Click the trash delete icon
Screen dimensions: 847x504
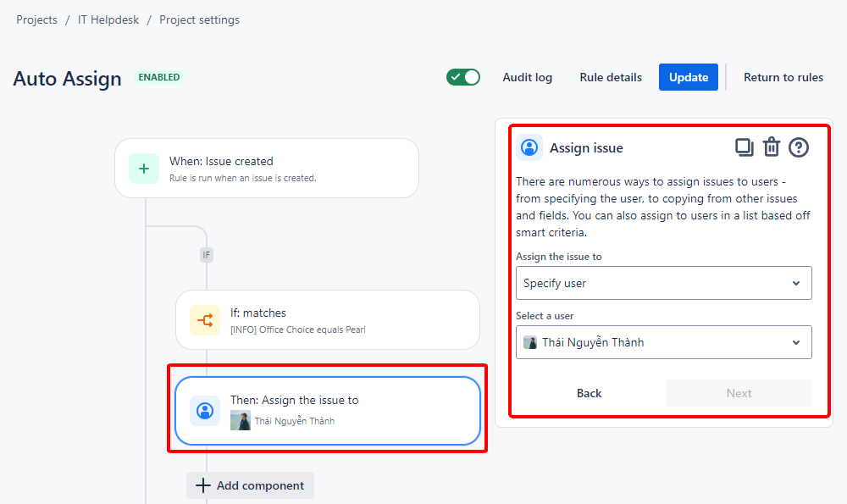click(x=771, y=147)
